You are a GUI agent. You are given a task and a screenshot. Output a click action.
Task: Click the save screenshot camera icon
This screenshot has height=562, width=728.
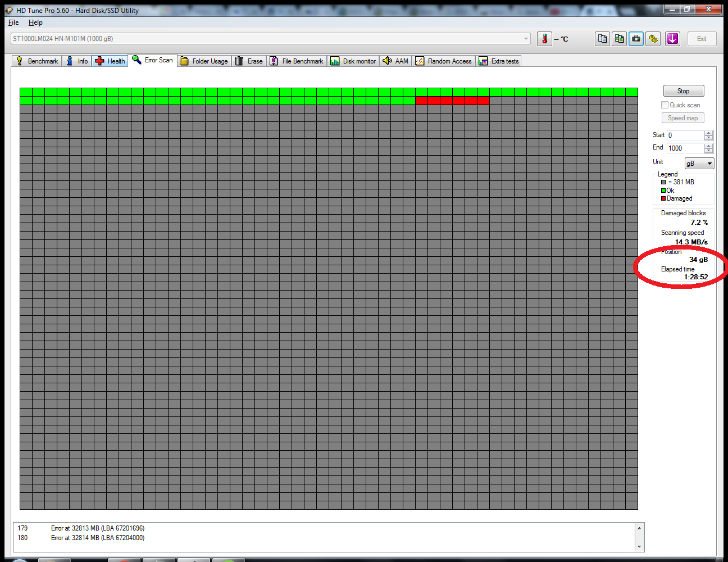tap(636, 39)
